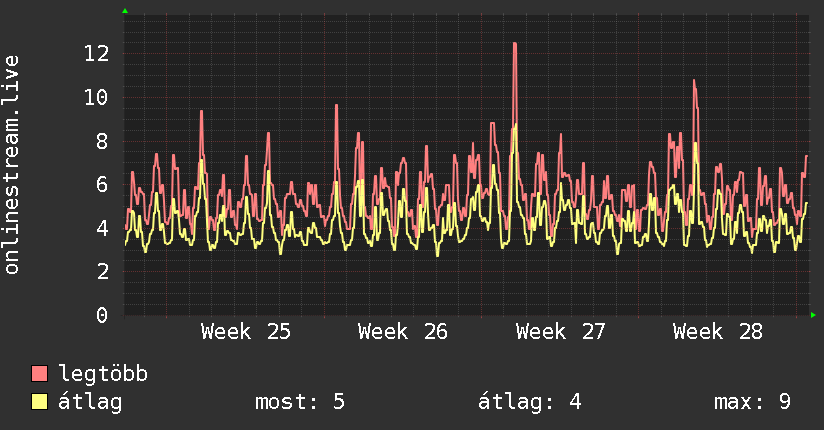This screenshot has height=430, width=824.
Task: Click the red legtöbb legend swatch
Action: [x=39, y=374]
